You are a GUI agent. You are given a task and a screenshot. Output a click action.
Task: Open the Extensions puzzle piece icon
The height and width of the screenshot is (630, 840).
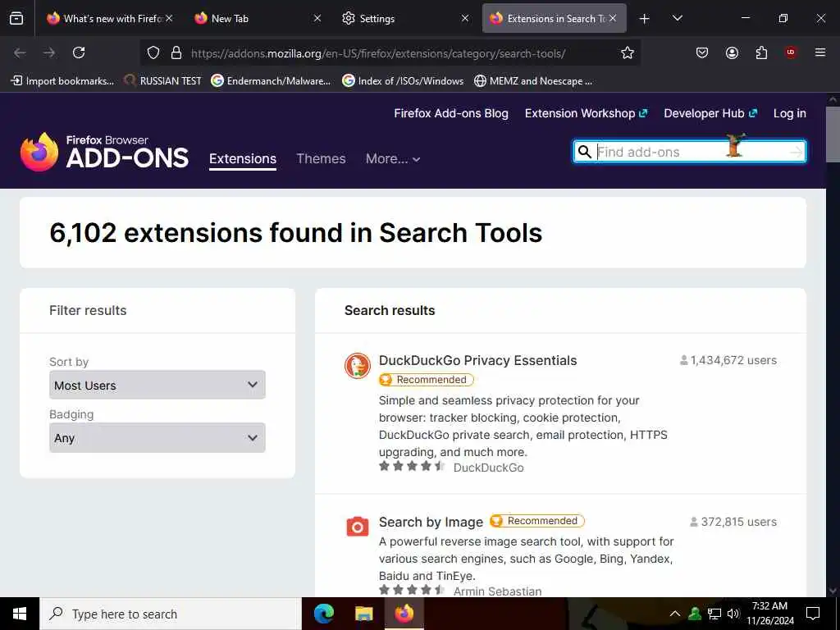tap(761, 52)
